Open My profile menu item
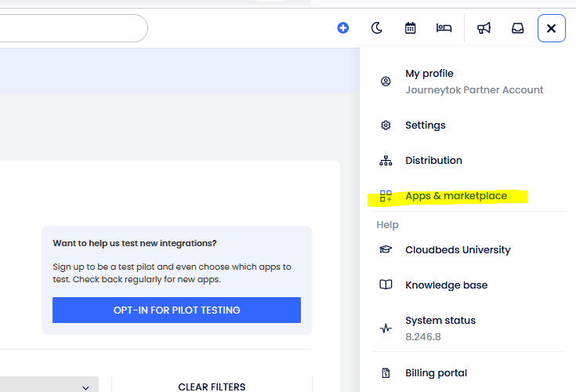This screenshot has height=392, width=576. coord(429,74)
